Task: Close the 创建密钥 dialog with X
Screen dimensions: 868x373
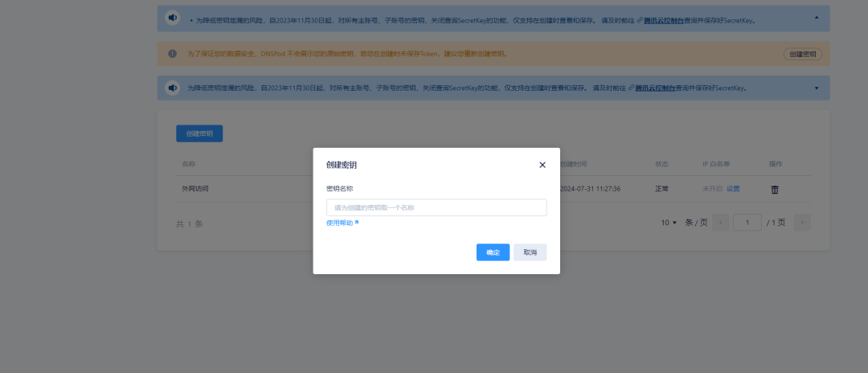Action: (542, 165)
